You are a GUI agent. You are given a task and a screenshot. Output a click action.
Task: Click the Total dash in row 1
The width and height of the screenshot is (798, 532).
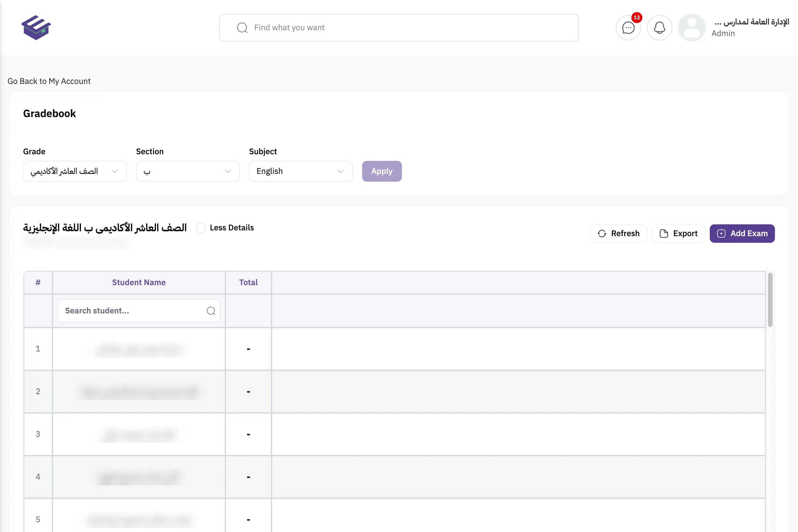(x=248, y=349)
